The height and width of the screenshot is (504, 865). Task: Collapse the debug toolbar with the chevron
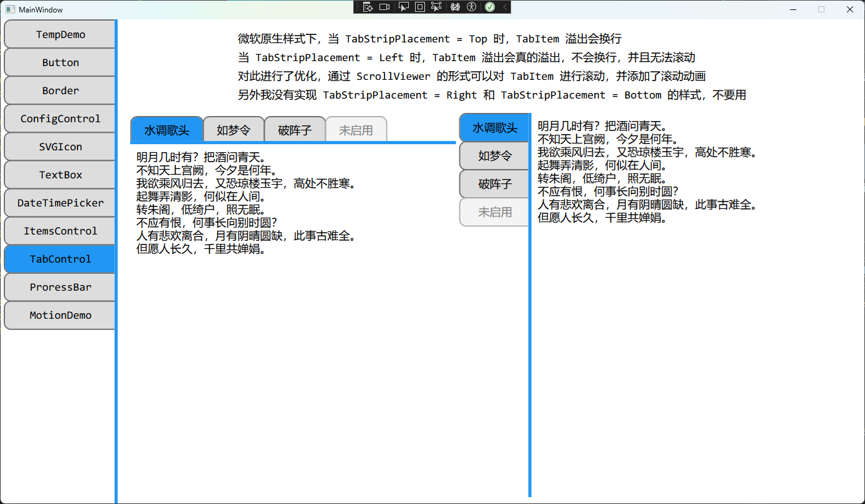point(504,7)
